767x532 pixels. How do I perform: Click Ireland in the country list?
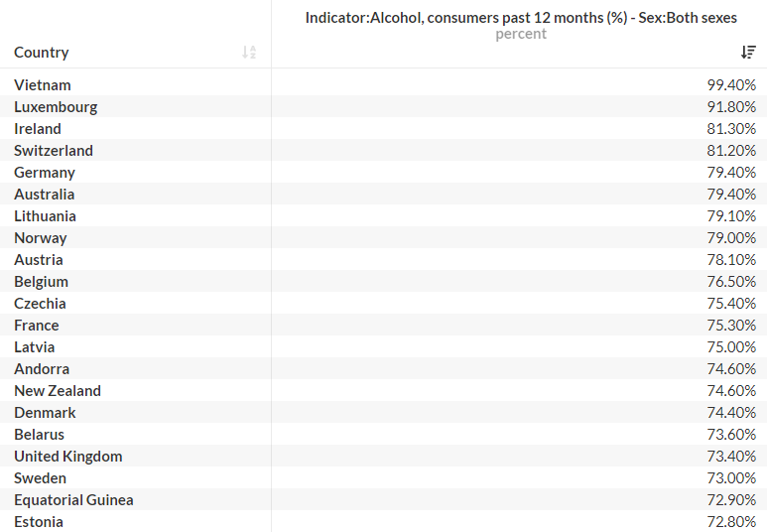[x=38, y=129]
